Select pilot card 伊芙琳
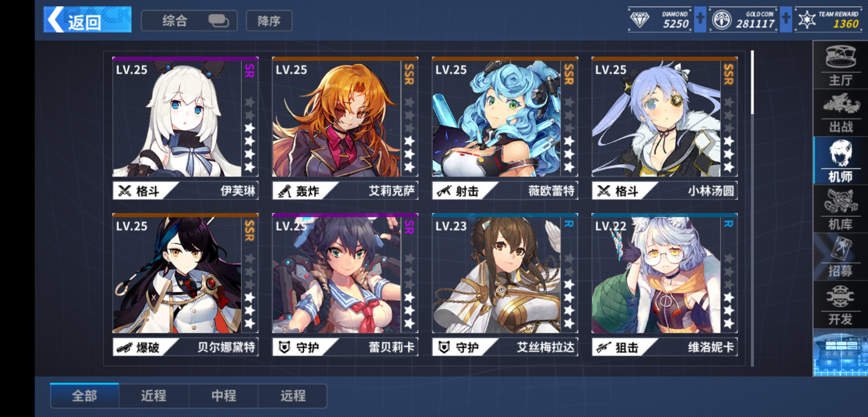 185,128
